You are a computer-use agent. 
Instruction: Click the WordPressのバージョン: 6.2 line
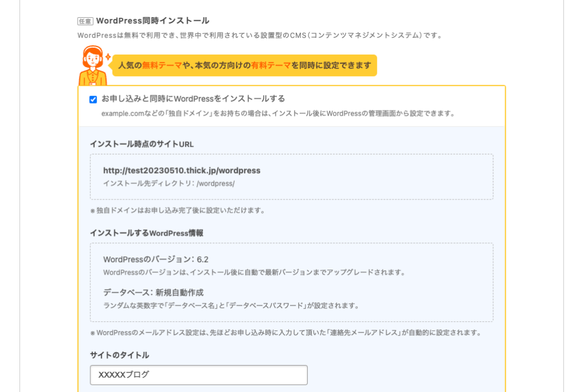(x=156, y=259)
